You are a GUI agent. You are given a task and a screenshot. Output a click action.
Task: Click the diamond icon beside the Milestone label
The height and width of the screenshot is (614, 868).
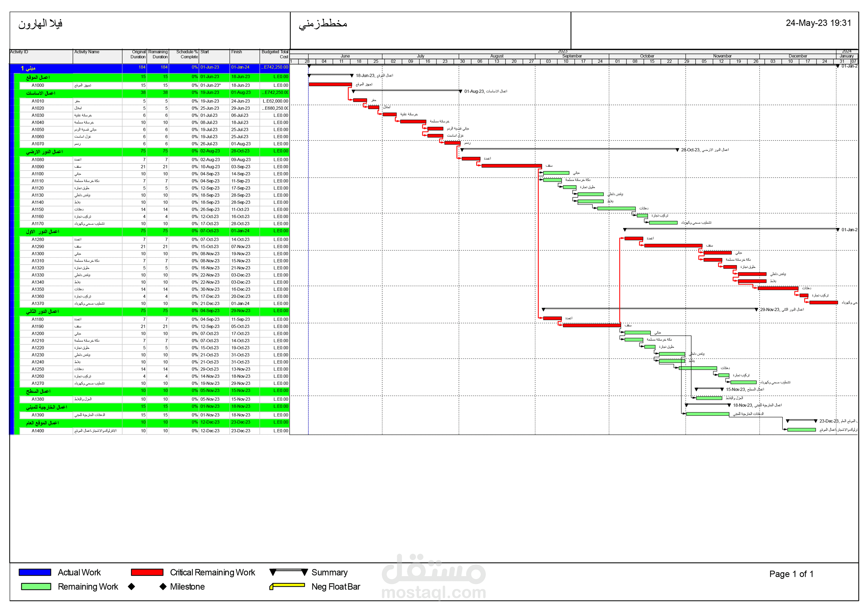tap(163, 586)
